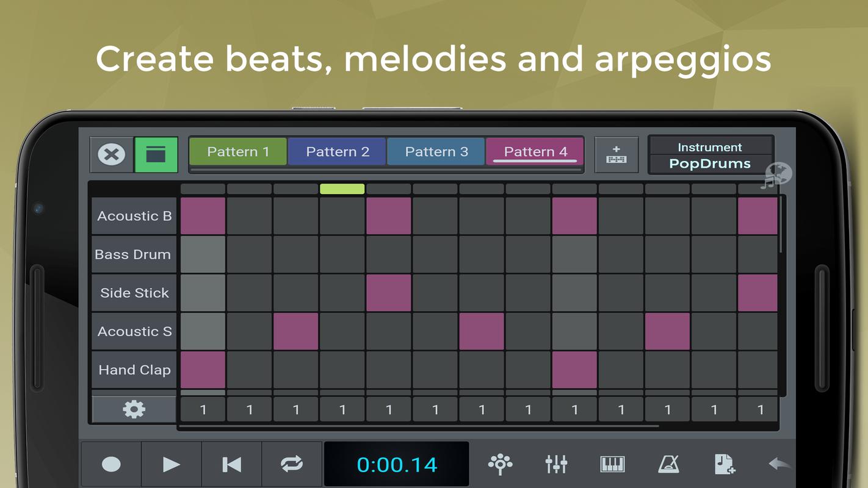Toggle Acoustic B ninth step purple cell
This screenshot has width=868, height=488.
point(574,216)
